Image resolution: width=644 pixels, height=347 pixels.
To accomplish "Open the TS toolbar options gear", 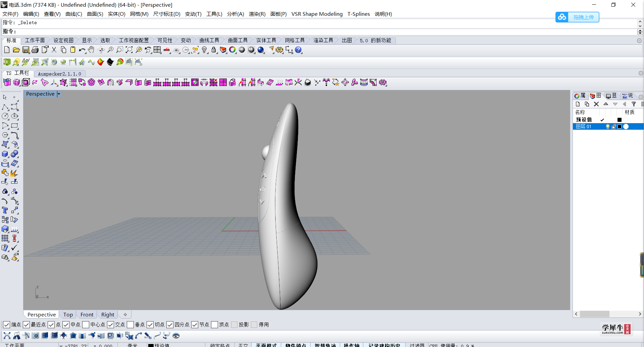I will pos(641,73).
